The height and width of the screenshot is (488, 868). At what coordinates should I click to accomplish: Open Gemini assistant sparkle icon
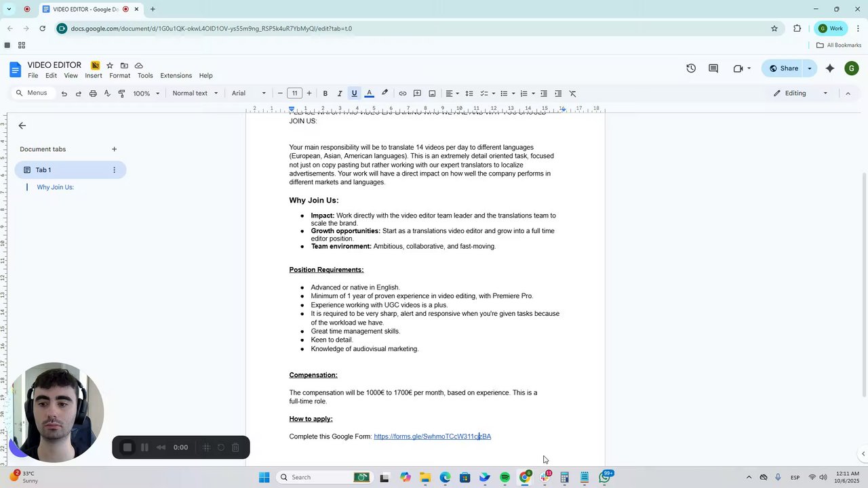point(830,68)
